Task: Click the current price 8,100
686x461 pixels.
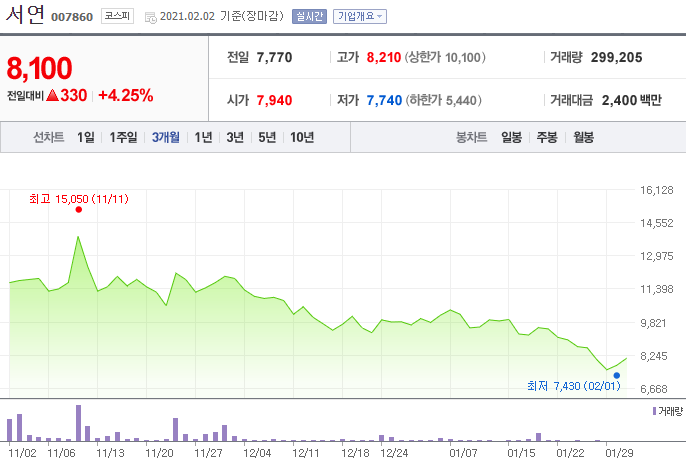Action: click(39, 68)
